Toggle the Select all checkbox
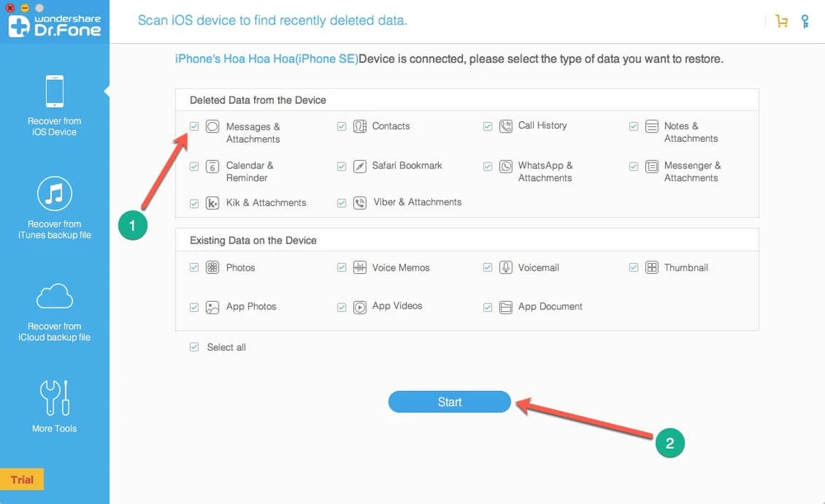825x504 pixels. click(195, 347)
